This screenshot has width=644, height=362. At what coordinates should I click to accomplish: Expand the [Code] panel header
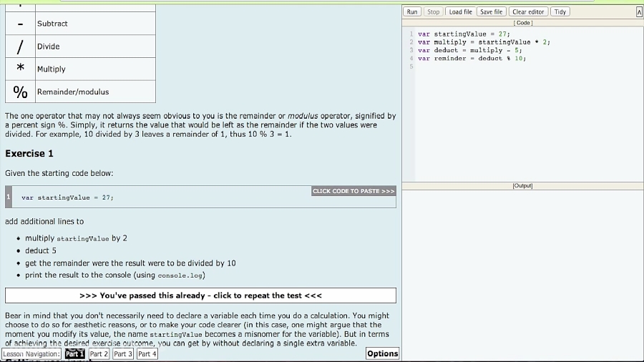coord(523,23)
